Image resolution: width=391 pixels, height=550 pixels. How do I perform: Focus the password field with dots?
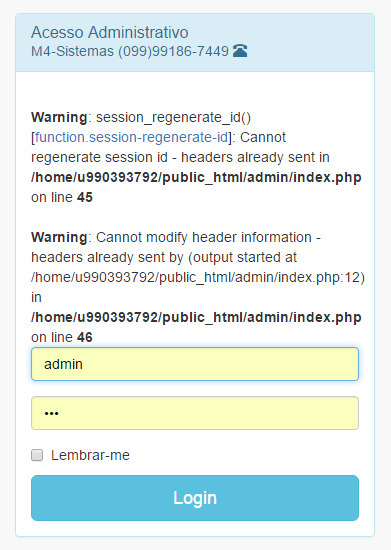click(195, 413)
